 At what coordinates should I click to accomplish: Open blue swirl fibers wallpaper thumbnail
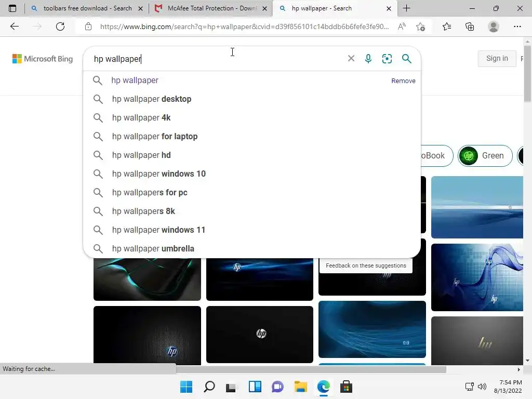click(372, 329)
